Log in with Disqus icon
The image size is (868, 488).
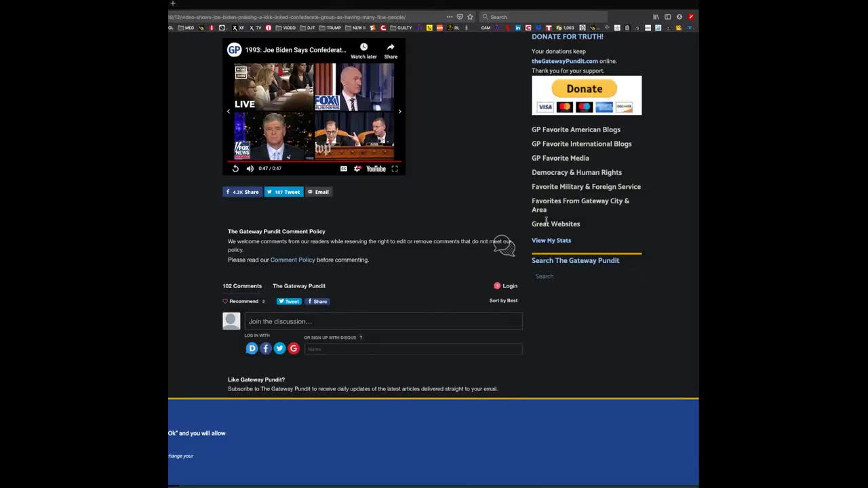tap(252, 348)
